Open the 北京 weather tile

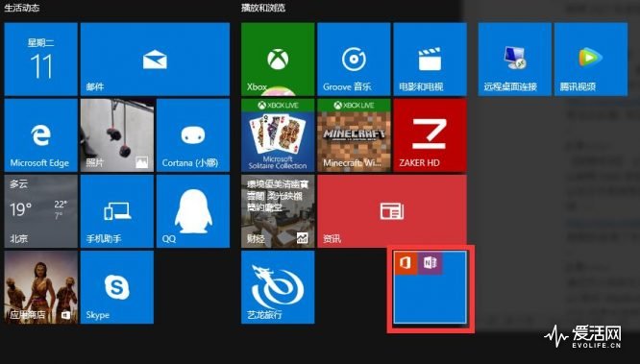pyautogui.click(x=40, y=211)
